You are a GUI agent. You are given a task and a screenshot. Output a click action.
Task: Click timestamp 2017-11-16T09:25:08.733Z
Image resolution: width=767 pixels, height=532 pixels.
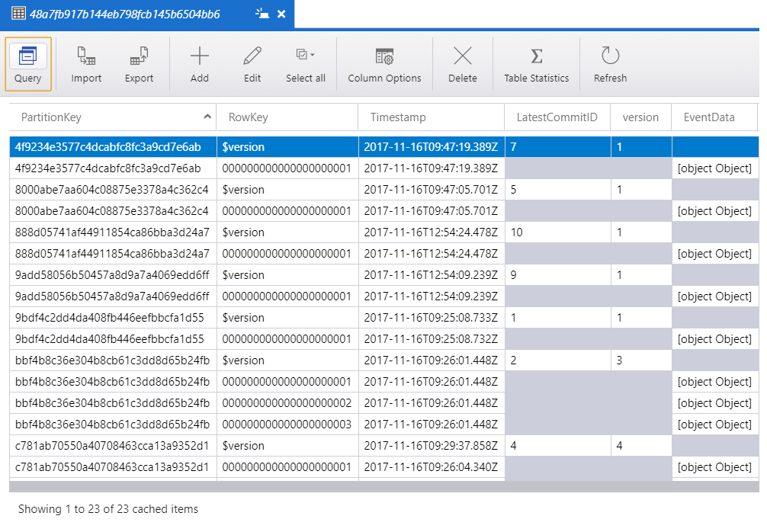pos(431,318)
